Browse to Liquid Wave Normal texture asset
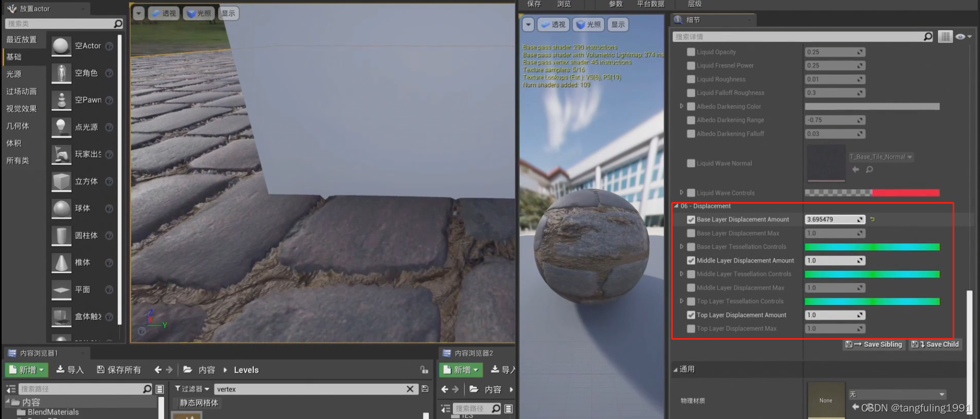The image size is (980, 419). click(869, 169)
